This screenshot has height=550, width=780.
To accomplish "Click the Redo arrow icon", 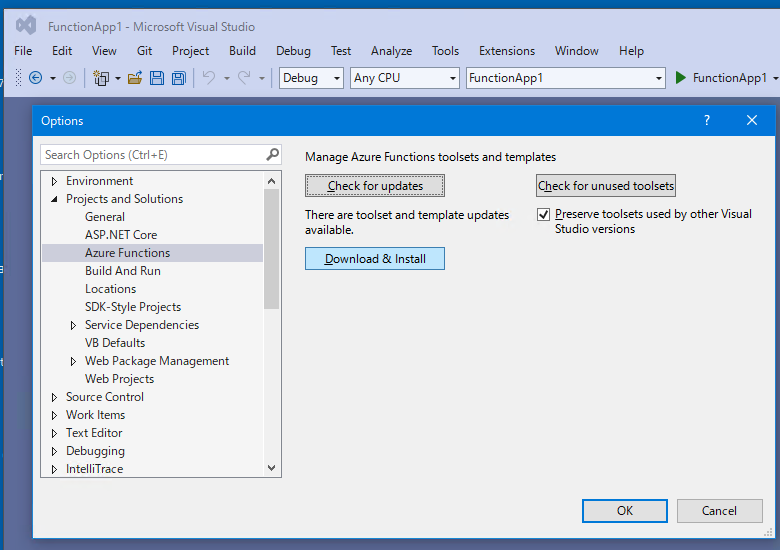I will 244,78.
